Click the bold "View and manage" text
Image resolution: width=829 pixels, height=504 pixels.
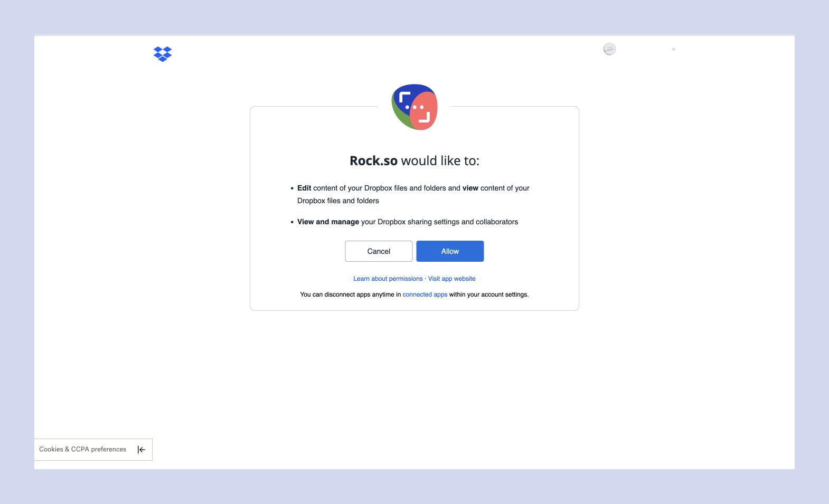coord(328,222)
